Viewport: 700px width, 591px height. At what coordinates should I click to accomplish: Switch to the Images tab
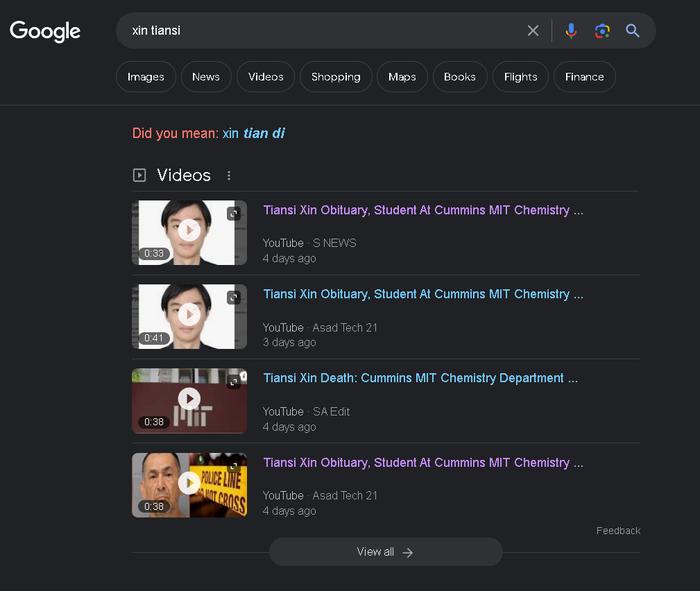coord(146,77)
